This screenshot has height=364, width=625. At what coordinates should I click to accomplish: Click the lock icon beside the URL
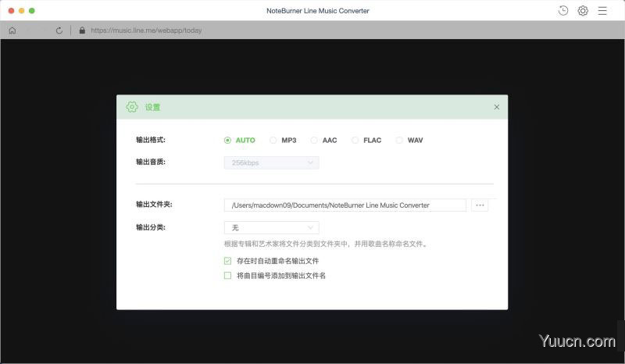(x=82, y=30)
